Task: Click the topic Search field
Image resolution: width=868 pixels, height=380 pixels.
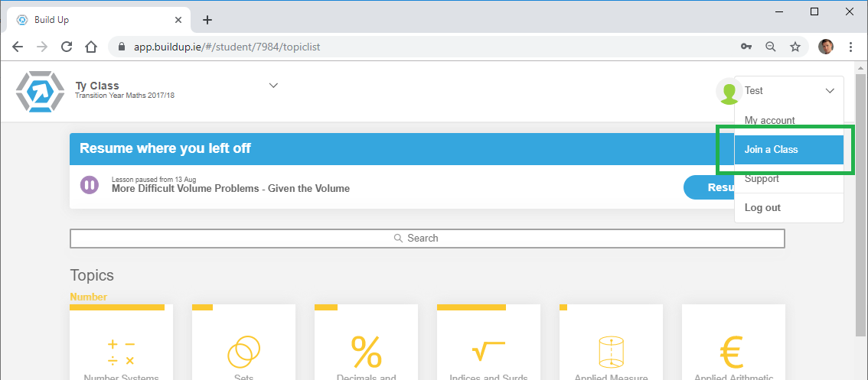Action: click(x=427, y=239)
